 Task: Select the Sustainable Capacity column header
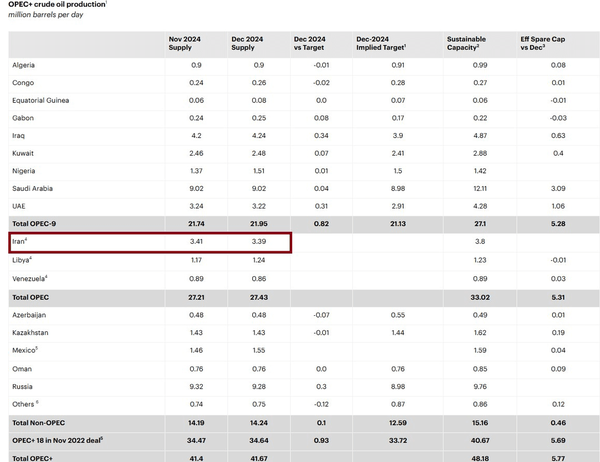(x=465, y=42)
